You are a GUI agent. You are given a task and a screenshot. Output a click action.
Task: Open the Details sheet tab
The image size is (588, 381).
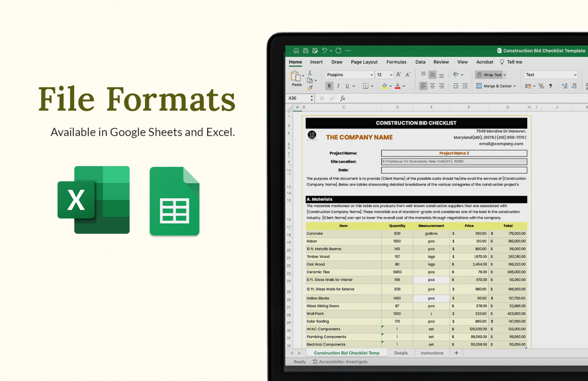coord(401,353)
